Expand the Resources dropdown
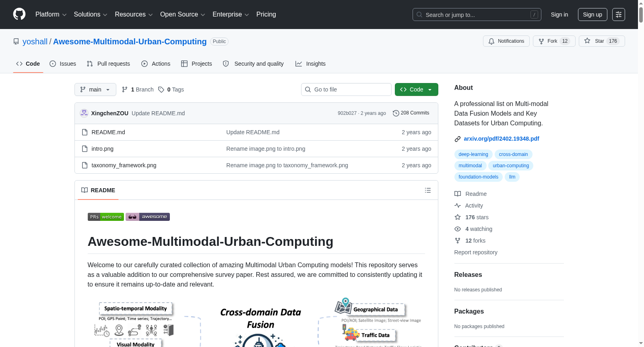 (134, 15)
